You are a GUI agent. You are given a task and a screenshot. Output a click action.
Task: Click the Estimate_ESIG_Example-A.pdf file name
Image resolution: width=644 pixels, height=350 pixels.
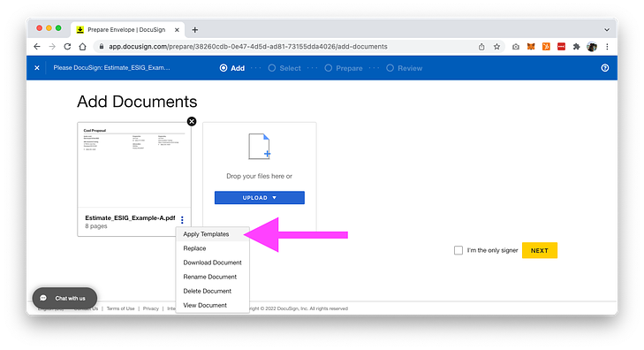[130, 218]
